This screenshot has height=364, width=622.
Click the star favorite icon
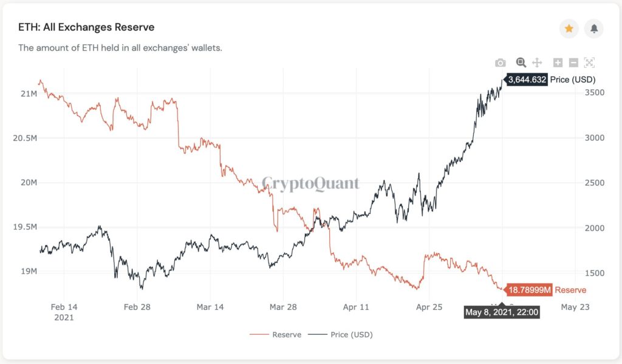pyautogui.click(x=569, y=29)
